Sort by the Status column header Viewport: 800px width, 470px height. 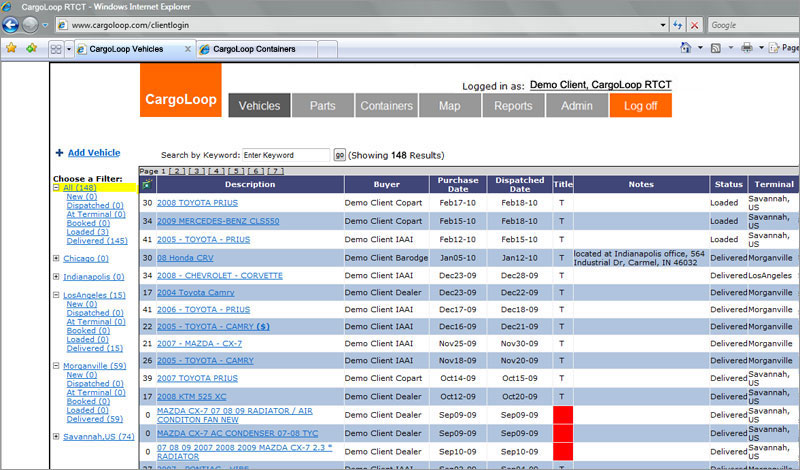[x=729, y=184]
